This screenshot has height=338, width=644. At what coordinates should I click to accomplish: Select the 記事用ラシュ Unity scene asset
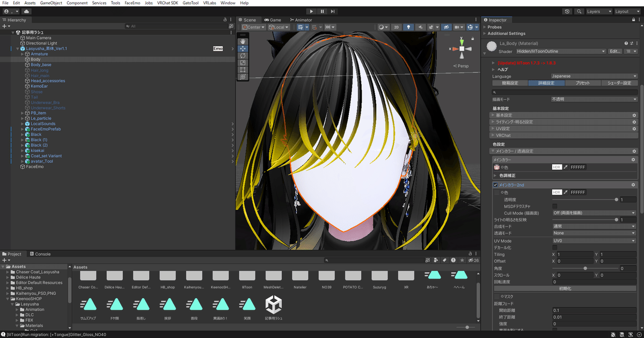pyautogui.click(x=274, y=308)
